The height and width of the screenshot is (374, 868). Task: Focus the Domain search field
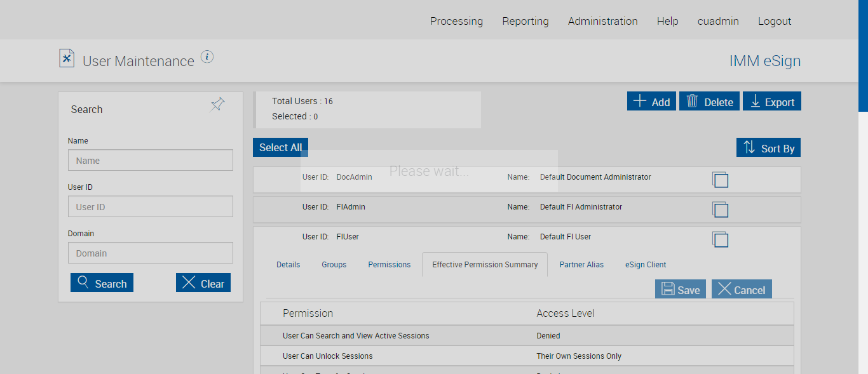(151, 253)
